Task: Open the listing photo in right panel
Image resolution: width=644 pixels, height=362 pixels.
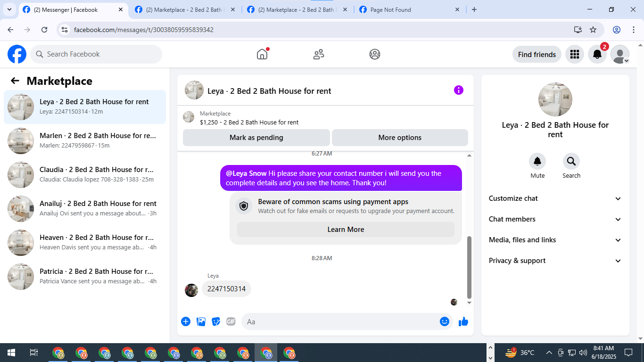Action: (x=555, y=99)
